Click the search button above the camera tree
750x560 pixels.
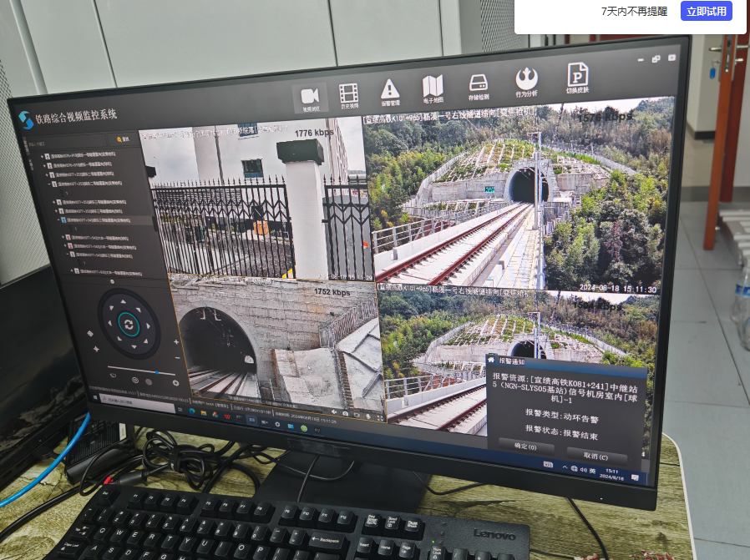click(123, 139)
